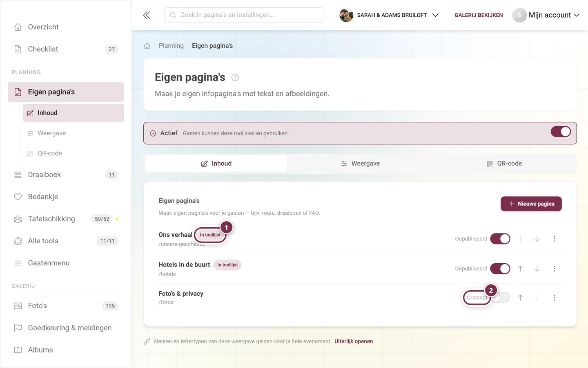Click the Hotels in de buurt page title

tap(184, 265)
